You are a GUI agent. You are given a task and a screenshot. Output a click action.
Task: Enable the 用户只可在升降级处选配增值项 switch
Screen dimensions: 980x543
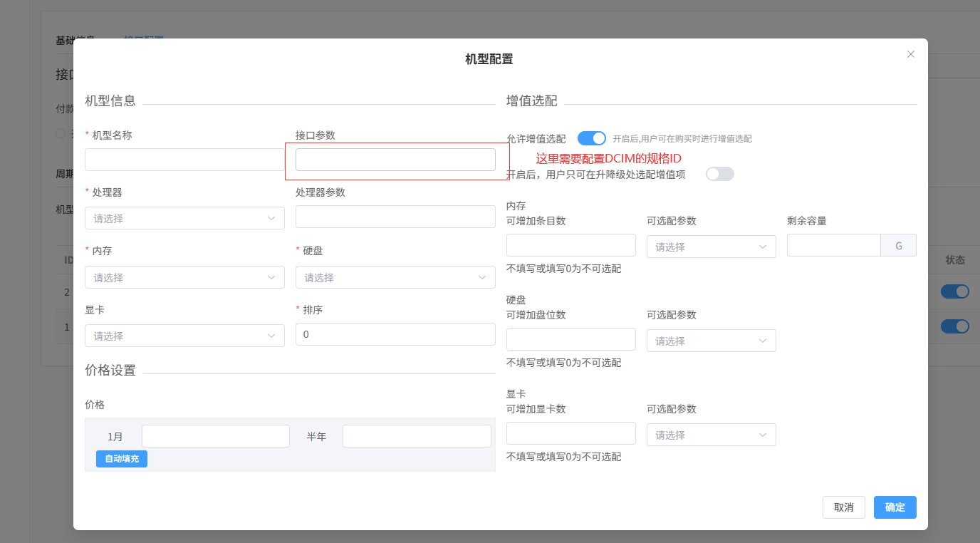click(x=720, y=174)
